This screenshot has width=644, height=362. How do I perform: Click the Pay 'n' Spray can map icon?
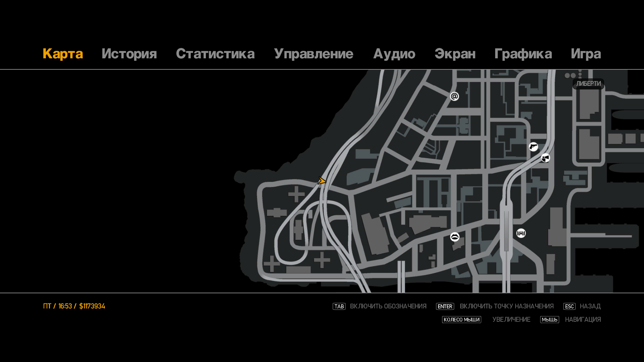[546, 158]
